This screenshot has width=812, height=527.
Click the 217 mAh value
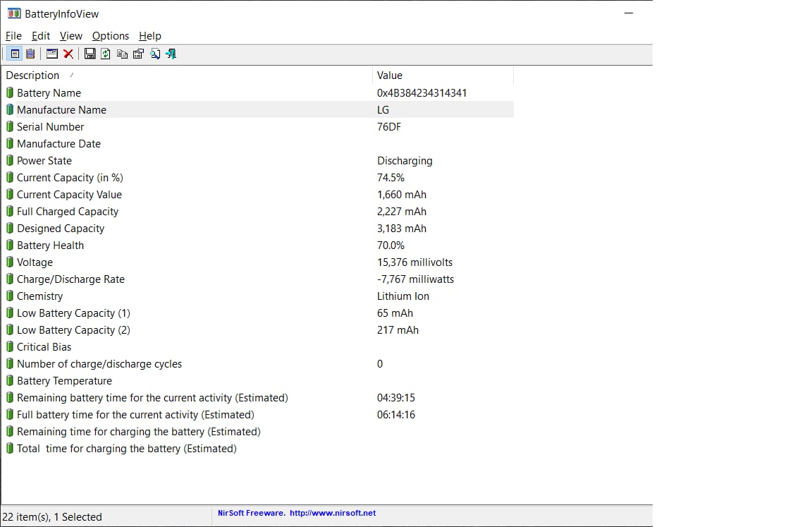(x=398, y=330)
